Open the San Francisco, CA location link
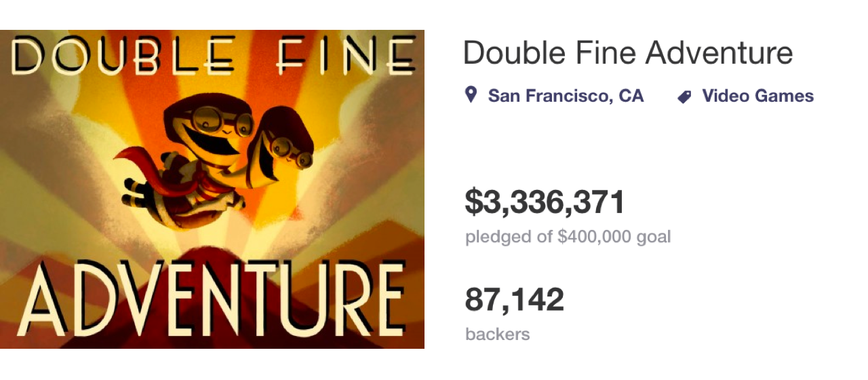 click(566, 96)
